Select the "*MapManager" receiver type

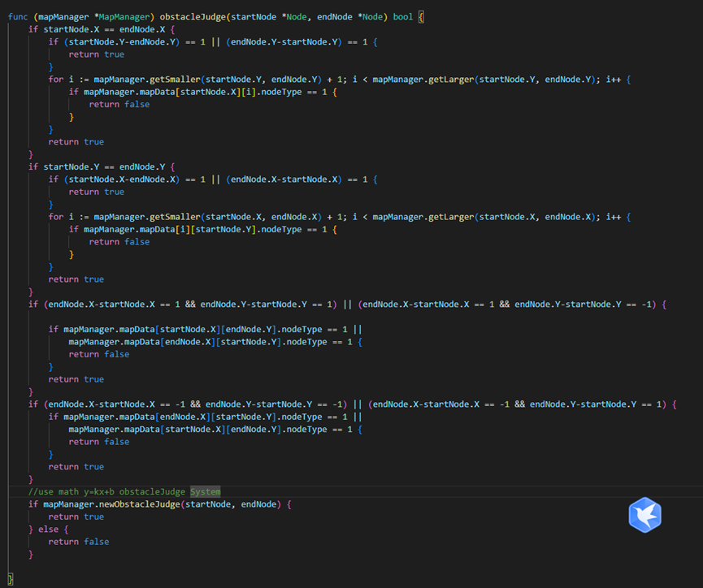coord(121,17)
